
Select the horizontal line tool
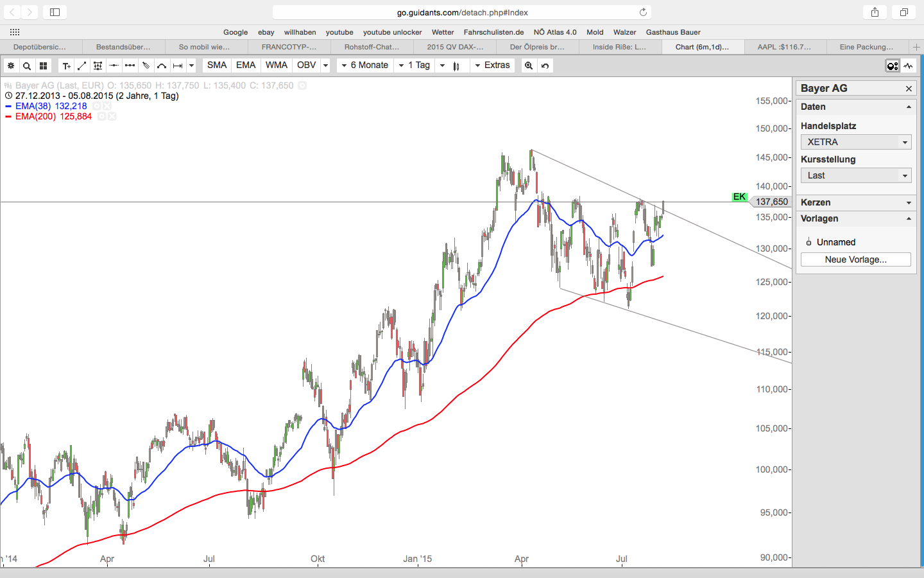click(x=114, y=66)
